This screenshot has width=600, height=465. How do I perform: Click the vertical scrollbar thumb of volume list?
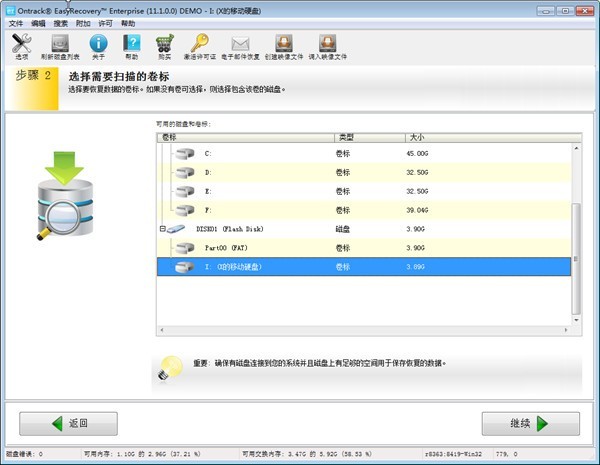pos(576,259)
